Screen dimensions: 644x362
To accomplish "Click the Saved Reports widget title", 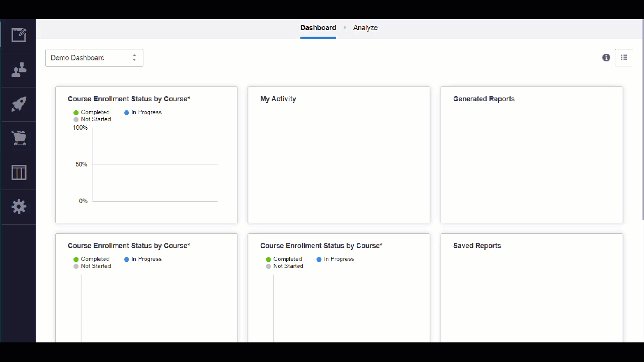I will [477, 245].
